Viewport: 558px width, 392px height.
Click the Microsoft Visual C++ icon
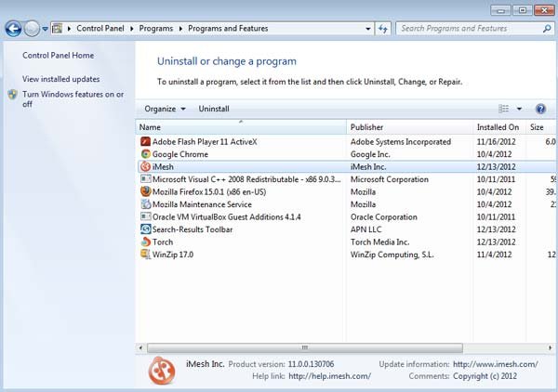(x=145, y=179)
